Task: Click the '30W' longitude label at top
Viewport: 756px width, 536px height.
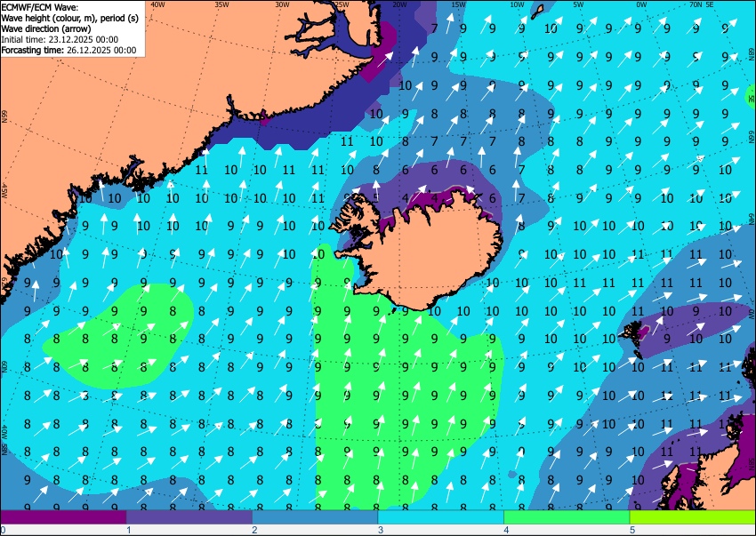Action: tap(282, 4)
